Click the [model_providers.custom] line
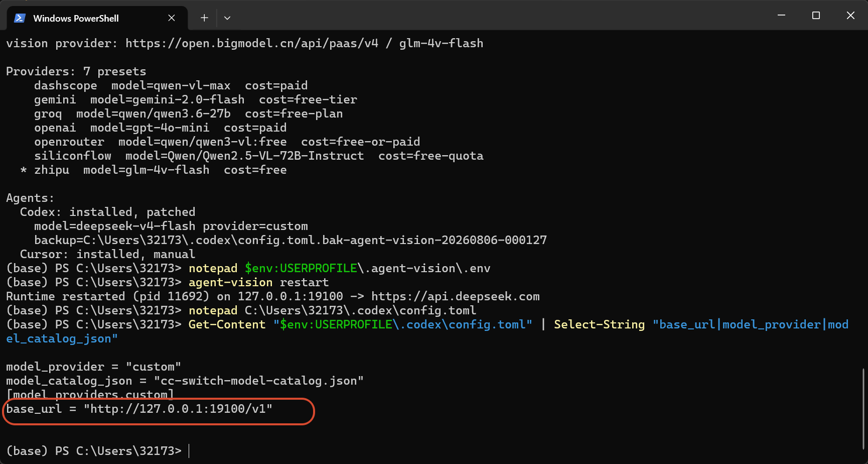 pyautogui.click(x=90, y=394)
